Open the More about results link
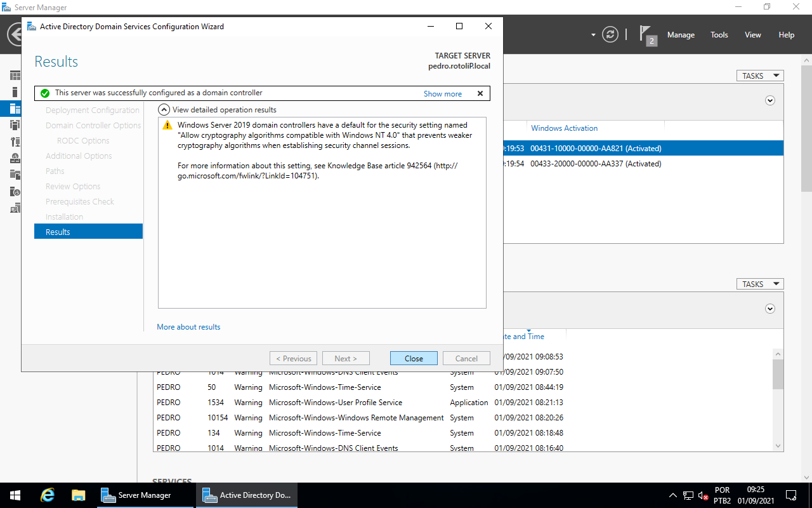The height and width of the screenshot is (508, 812). (x=188, y=327)
